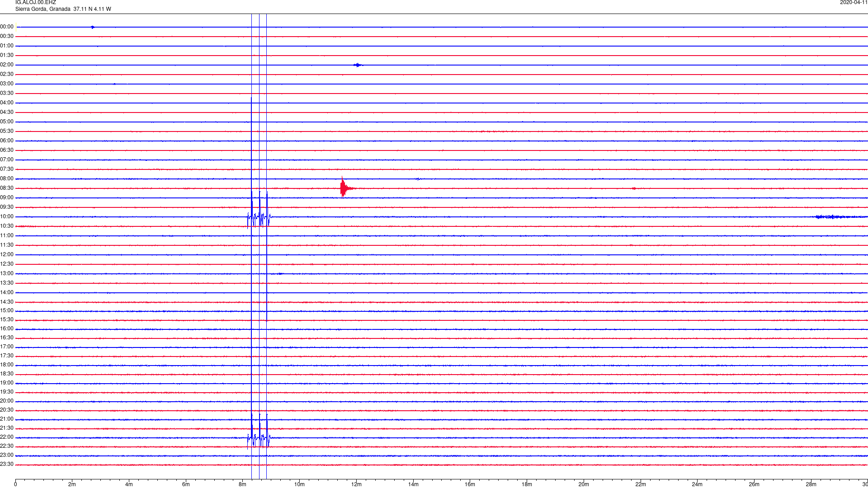Select the 07:00 time row label
The width and height of the screenshot is (868, 488).
tap(7, 160)
